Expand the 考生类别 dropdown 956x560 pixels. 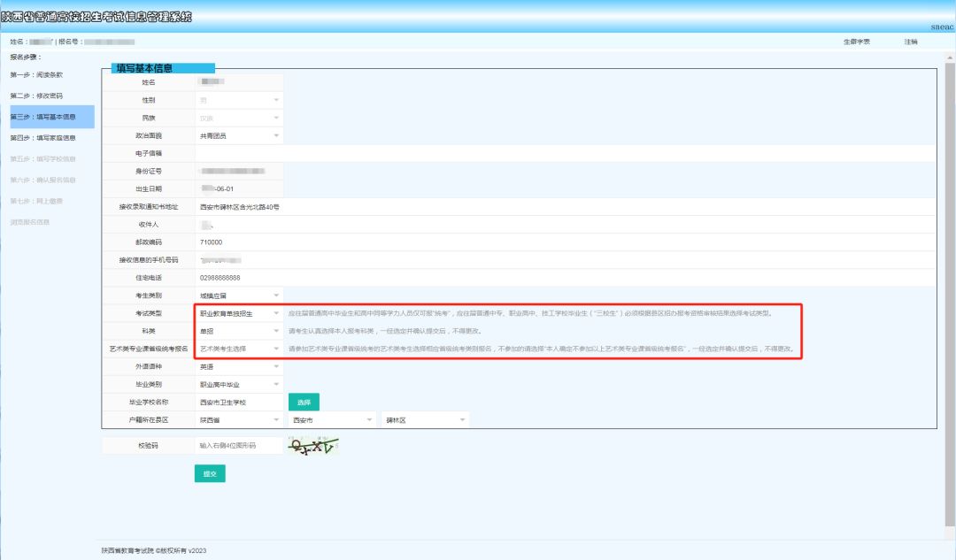(x=239, y=295)
